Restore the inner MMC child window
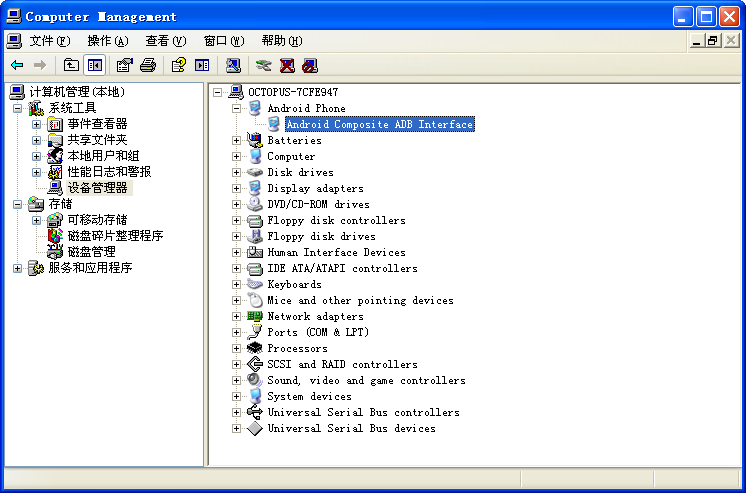Screen dimensions: 746x493 712,41
